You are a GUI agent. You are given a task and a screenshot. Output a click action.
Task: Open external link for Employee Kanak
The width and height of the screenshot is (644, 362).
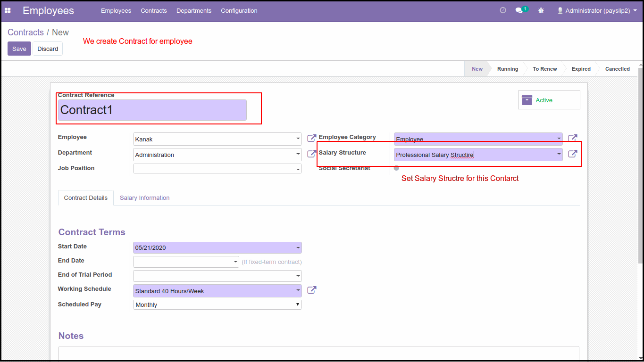coord(312,138)
